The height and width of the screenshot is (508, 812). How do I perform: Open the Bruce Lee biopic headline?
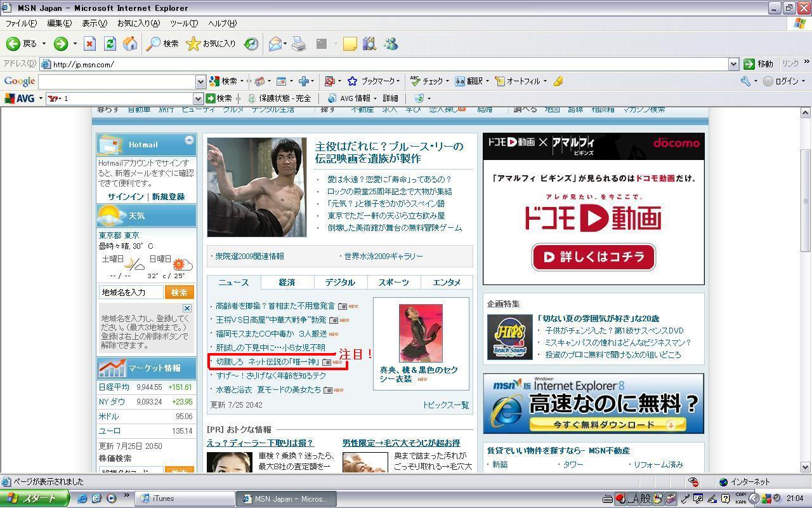click(x=389, y=152)
